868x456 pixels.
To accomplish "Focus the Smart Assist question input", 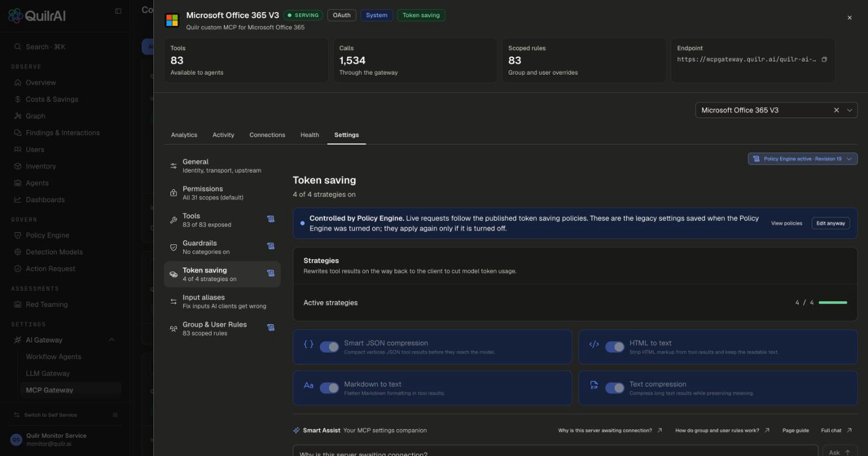I will 555,451.
